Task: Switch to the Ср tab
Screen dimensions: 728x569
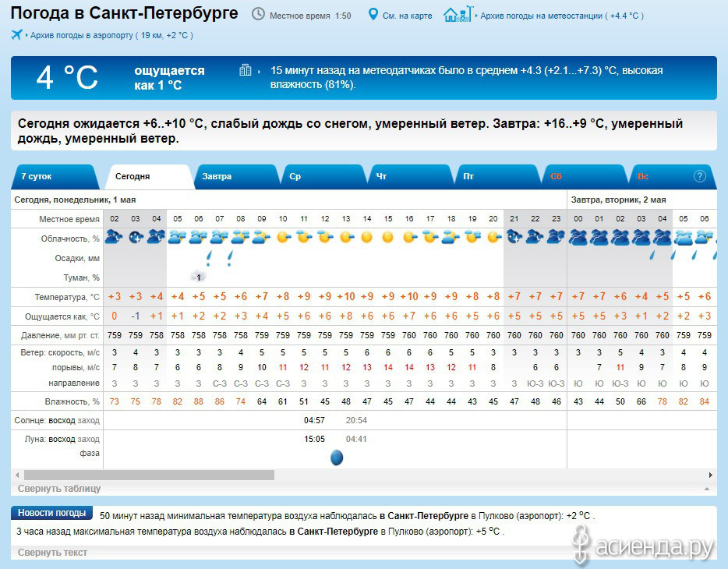Action: [x=324, y=176]
